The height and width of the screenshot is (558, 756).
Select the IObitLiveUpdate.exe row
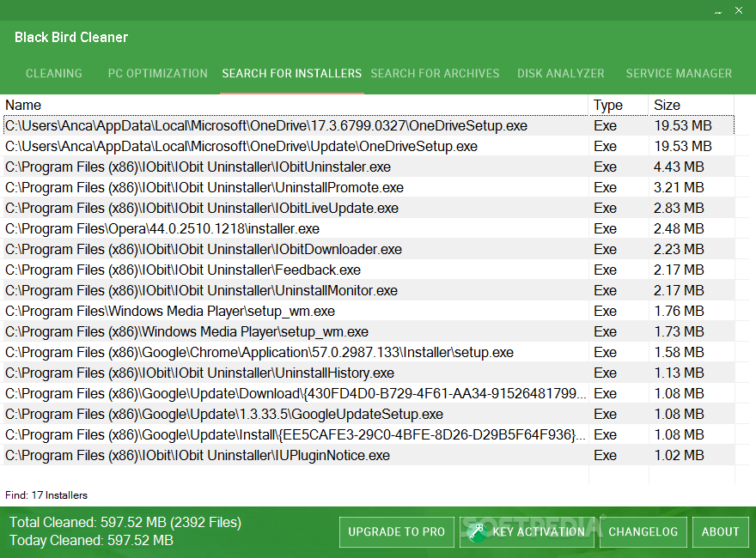(369, 208)
